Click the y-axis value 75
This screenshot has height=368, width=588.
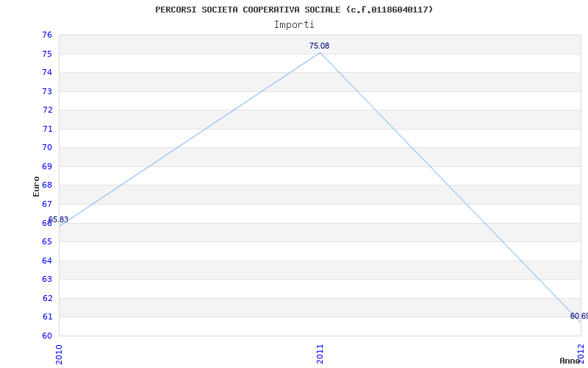[47, 54]
